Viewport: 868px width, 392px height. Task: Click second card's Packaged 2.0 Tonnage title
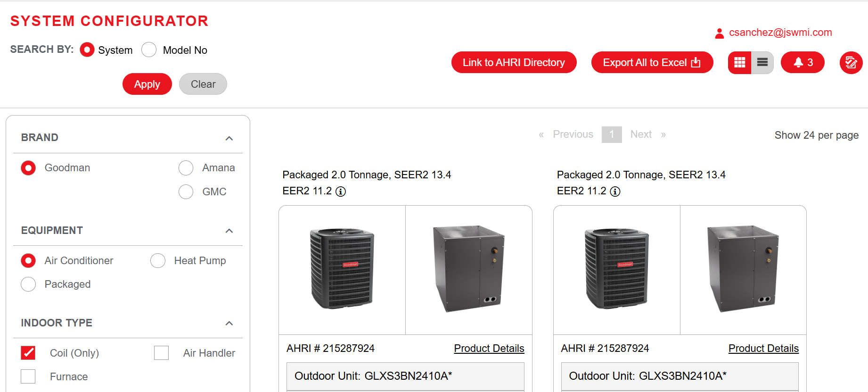[641, 175]
